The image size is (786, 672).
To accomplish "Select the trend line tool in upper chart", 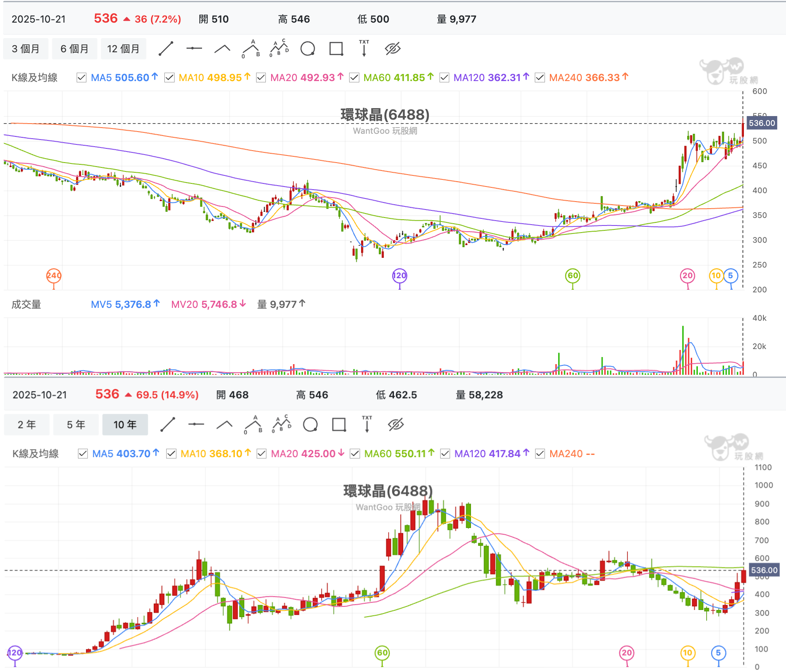I will click(166, 48).
